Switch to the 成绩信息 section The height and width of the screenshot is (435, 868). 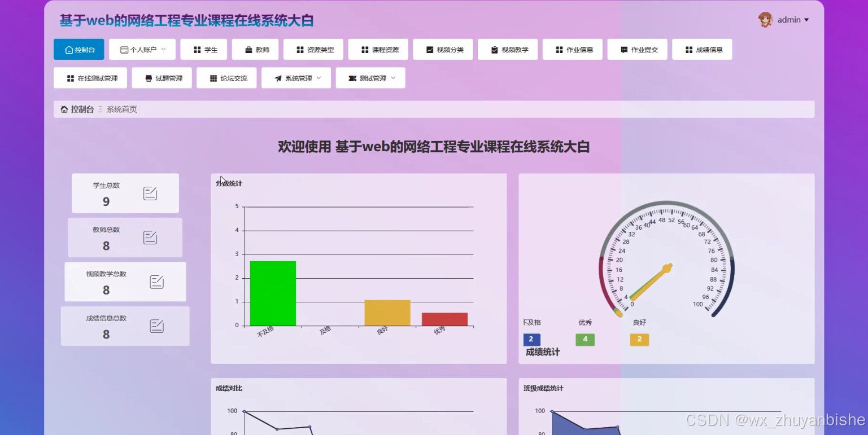click(702, 50)
